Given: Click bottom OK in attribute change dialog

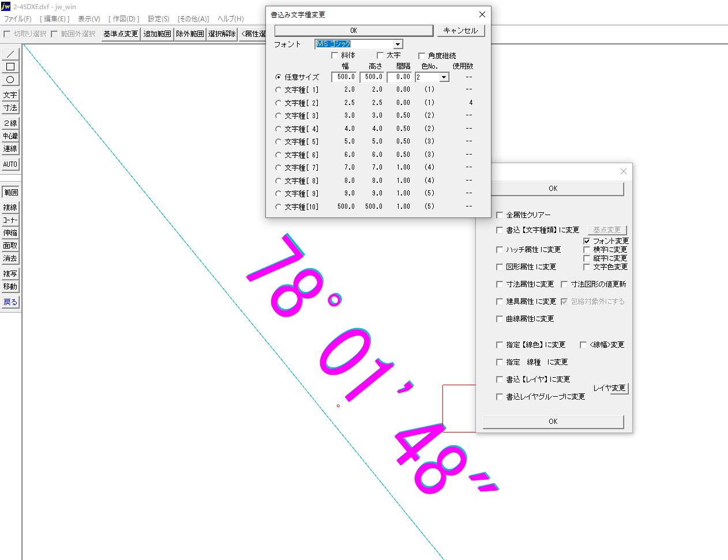Looking at the screenshot, I should click(553, 422).
